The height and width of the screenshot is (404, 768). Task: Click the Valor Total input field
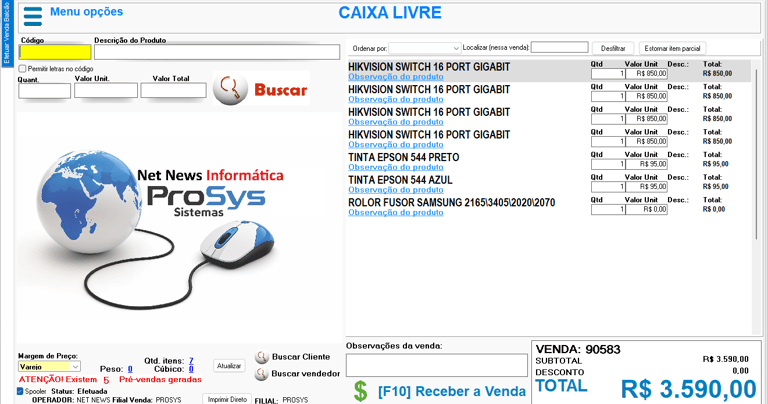point(173,91)
